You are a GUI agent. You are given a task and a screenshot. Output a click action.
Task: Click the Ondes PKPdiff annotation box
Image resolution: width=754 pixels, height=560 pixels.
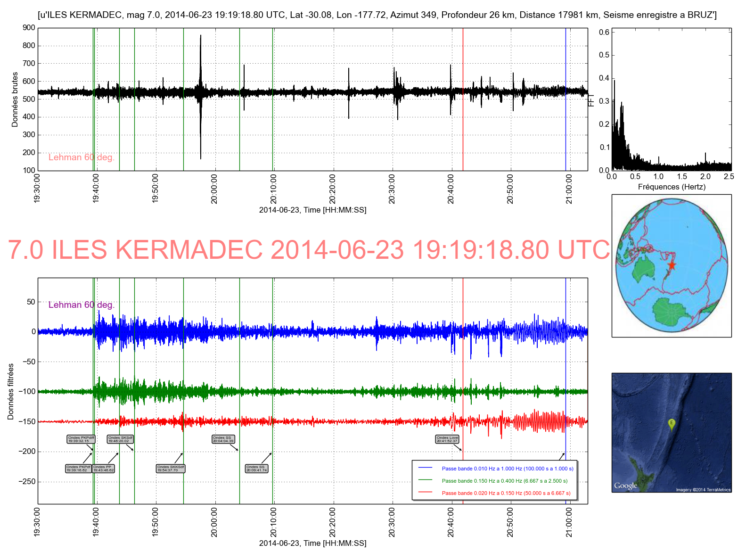(x=81, y=439)
